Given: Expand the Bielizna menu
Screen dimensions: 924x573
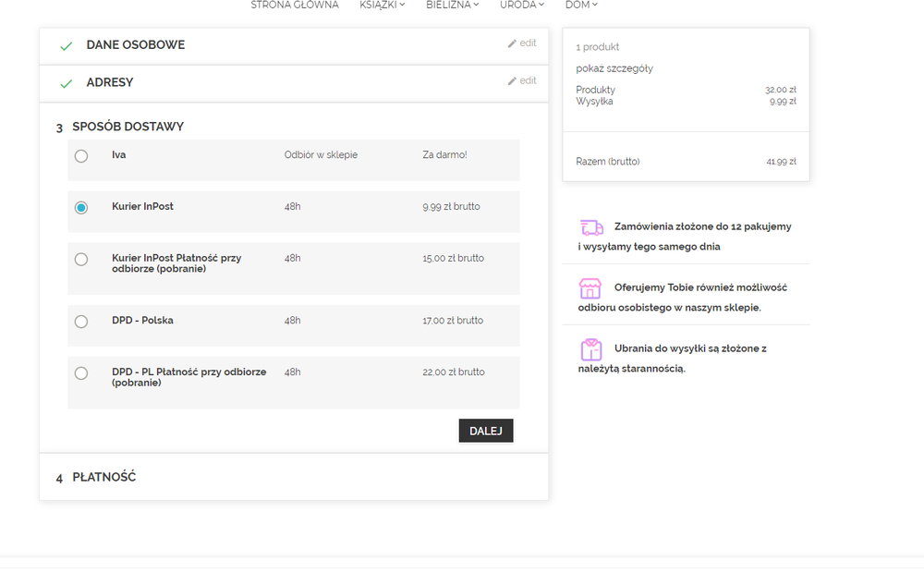Looking at the screenshot, I should click(x=453, y=5).
